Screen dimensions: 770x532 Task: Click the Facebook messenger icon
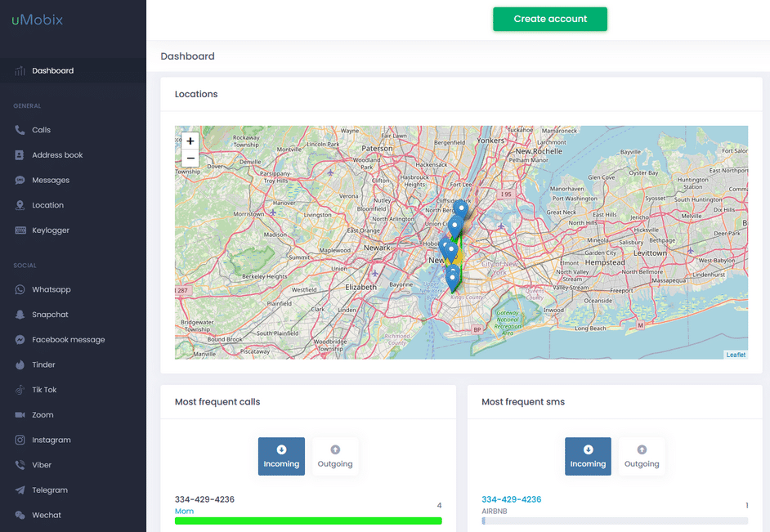point(20,340)
